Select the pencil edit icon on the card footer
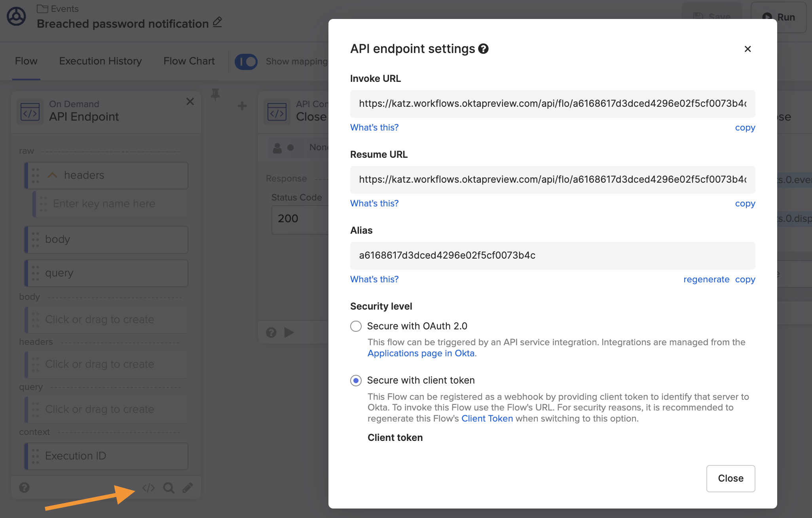The width and height of the screenshot is (812, 518). (x=188, y=488)
